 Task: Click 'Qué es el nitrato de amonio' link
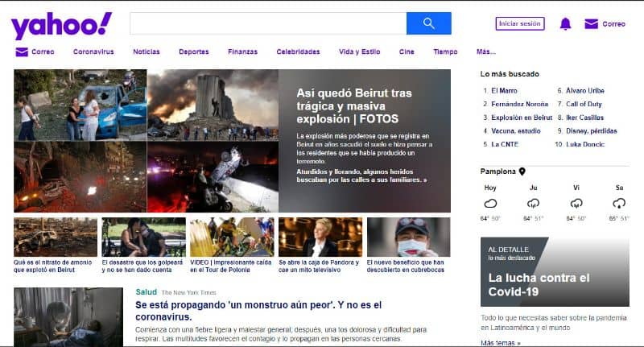tap(52, 266)
